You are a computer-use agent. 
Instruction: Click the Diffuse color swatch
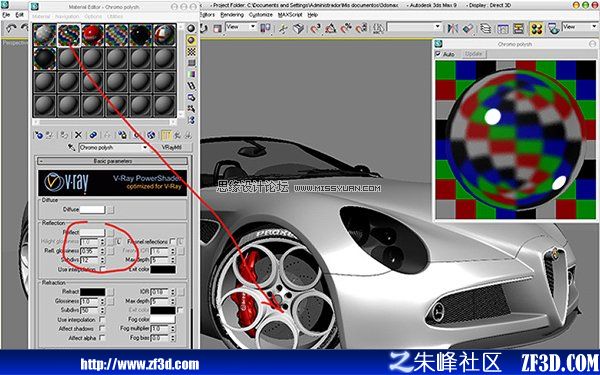click(92, 209)
